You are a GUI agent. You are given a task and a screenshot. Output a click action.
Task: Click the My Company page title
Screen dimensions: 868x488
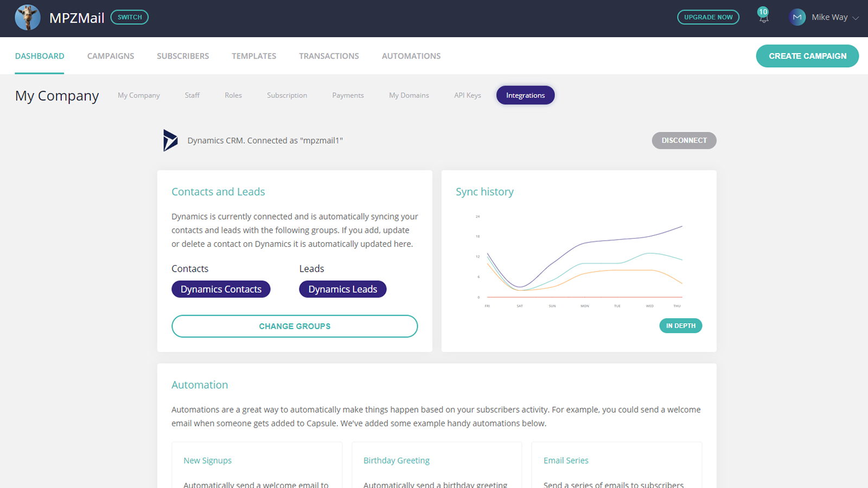point(57,96)
